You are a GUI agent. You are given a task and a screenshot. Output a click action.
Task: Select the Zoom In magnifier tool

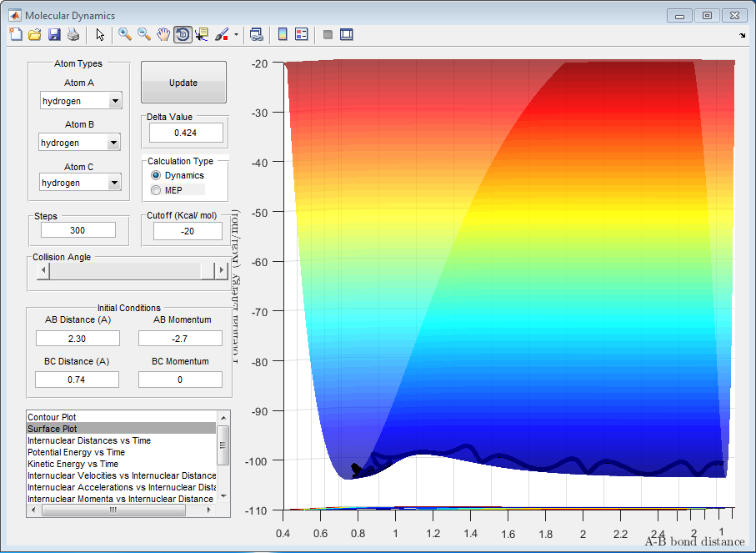(x=124, y=34)
